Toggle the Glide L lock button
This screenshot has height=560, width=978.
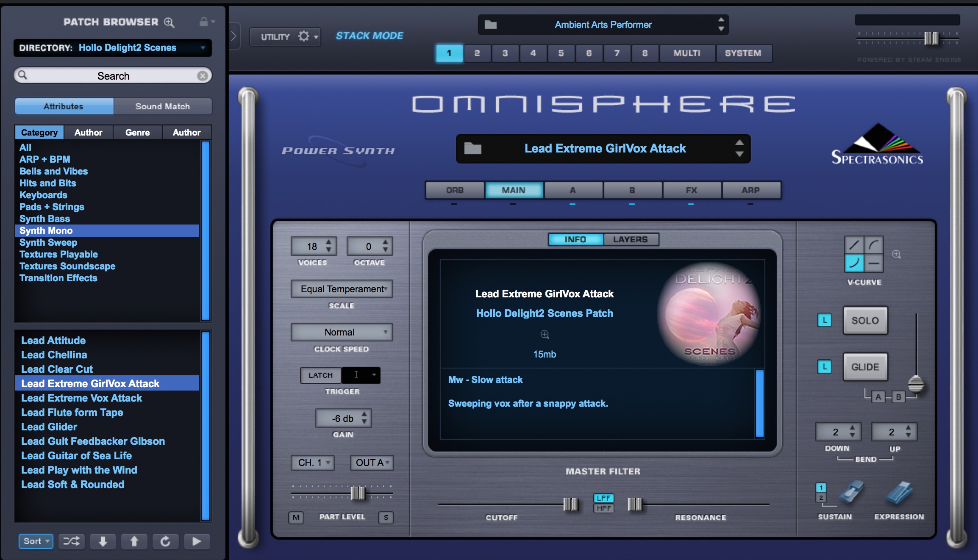[824, 366]
